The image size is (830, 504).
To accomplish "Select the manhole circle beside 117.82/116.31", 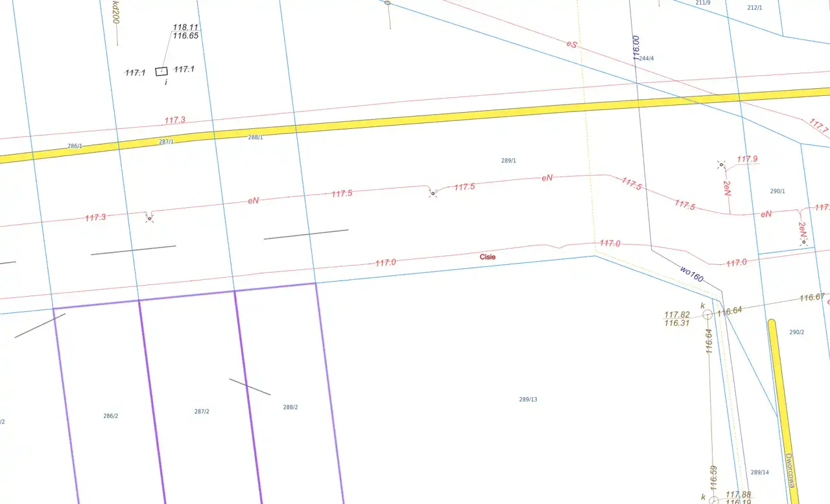I will 707,314.
